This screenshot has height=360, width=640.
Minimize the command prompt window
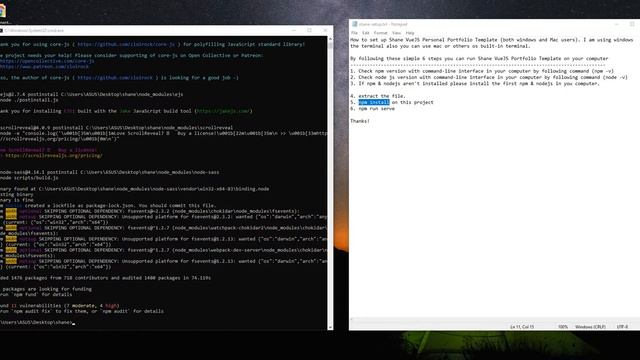click(293, 31)
